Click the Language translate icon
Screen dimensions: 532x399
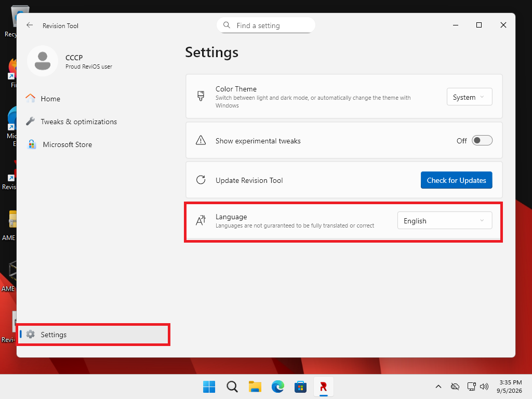point(201,220)
